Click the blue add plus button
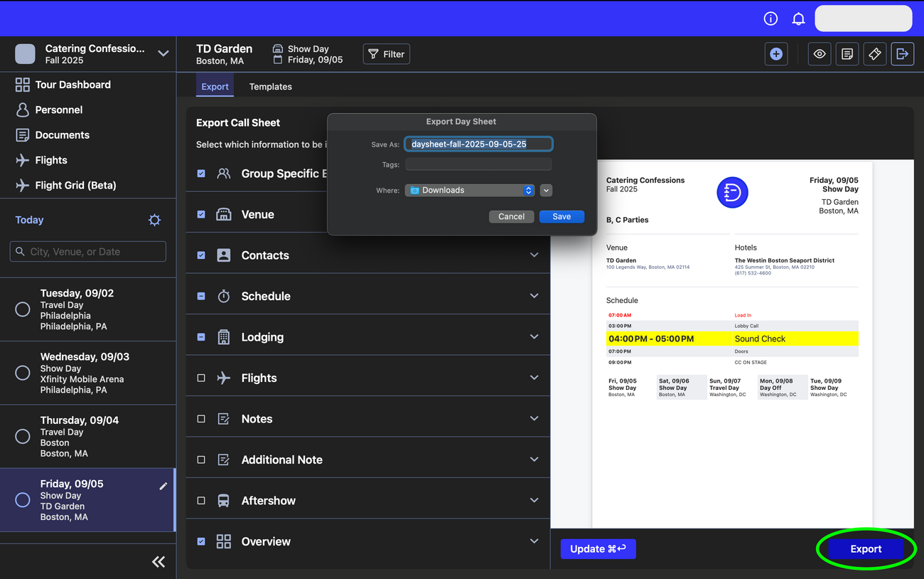The height and width of the screenshot is (579, 924). point(776,54)
